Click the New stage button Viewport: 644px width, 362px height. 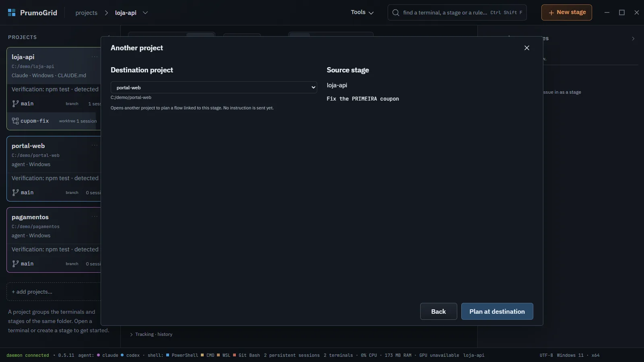(567, 12)
